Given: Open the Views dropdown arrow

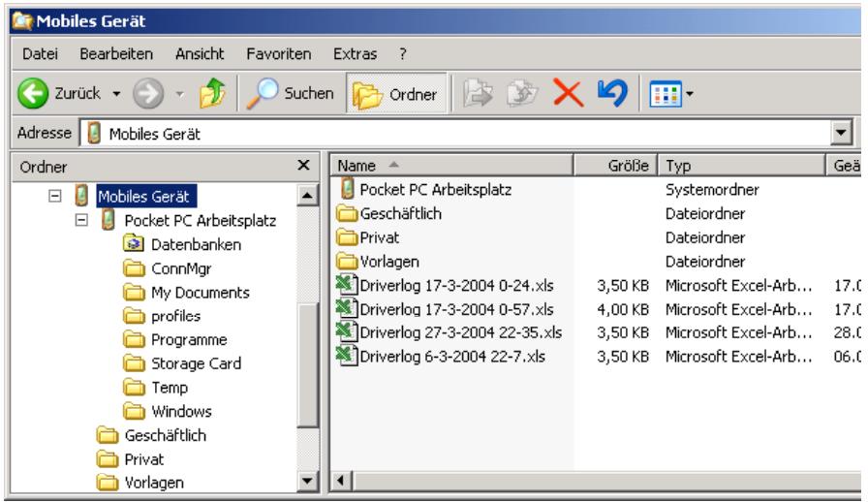Looking at the screenshot, I should (x=689, y=94).
